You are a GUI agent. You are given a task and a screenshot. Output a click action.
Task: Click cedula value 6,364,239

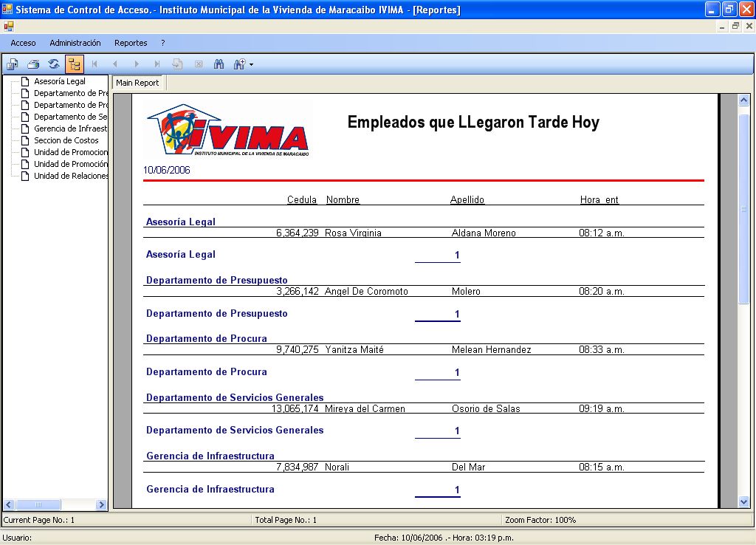click(x=298, y=233)
